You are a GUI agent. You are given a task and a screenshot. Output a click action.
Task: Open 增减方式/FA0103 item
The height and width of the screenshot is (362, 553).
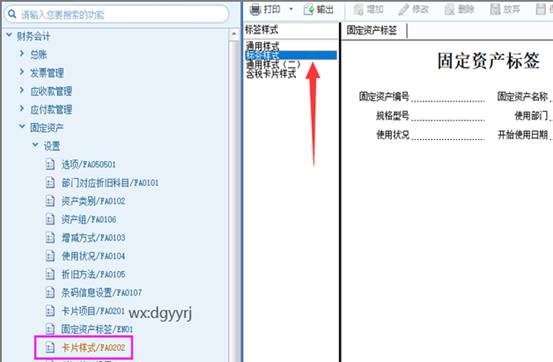(93, 238)
